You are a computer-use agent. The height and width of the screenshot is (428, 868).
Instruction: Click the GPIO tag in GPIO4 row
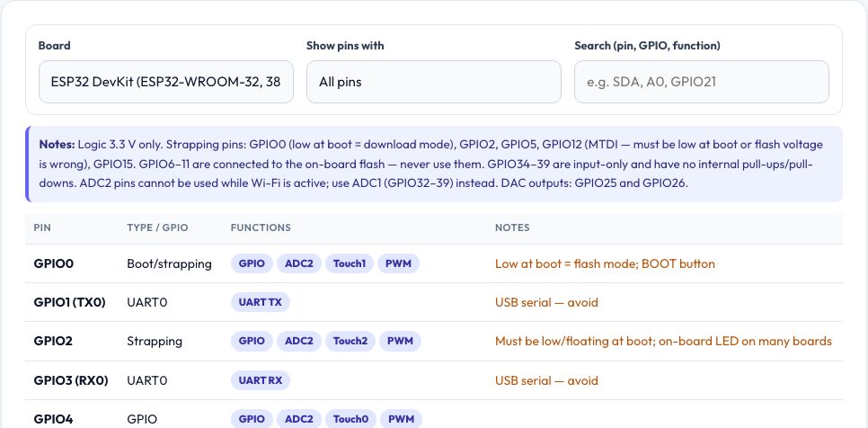click(252, 419)
